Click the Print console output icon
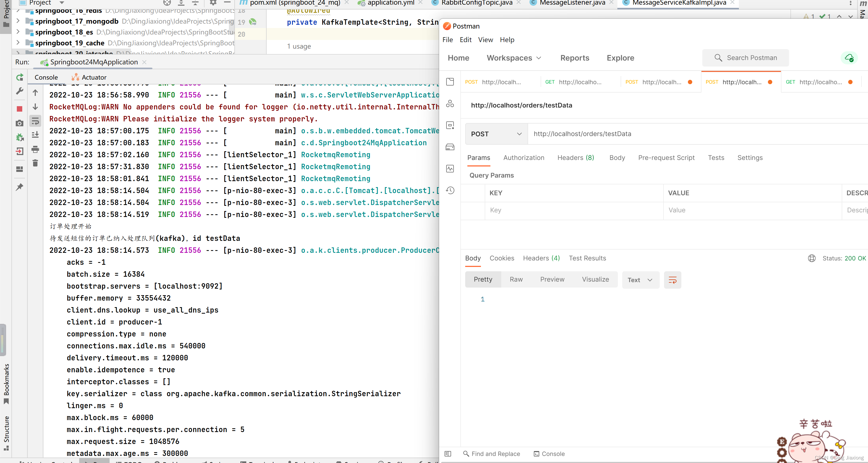Image resolution: width=868 pixels, height=463 pixels. pyautogui.click(x=35, y=149)
